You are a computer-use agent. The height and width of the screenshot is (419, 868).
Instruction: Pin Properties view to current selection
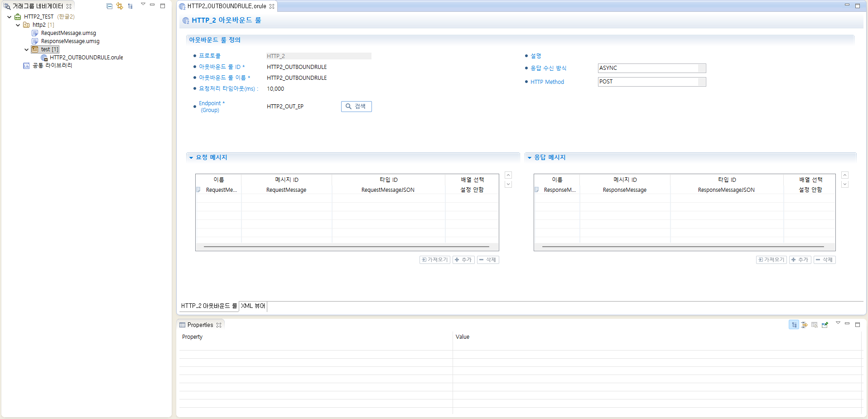click(x=825, y=325)
